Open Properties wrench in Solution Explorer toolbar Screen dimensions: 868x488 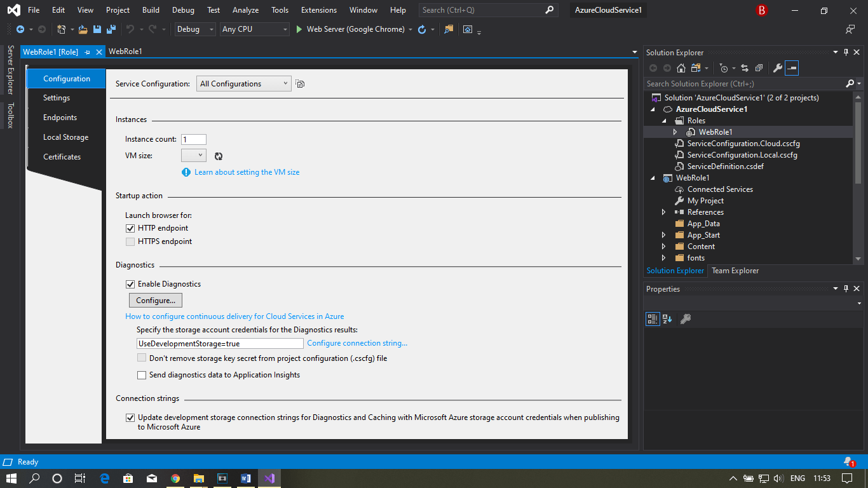(x=777, y=68)
